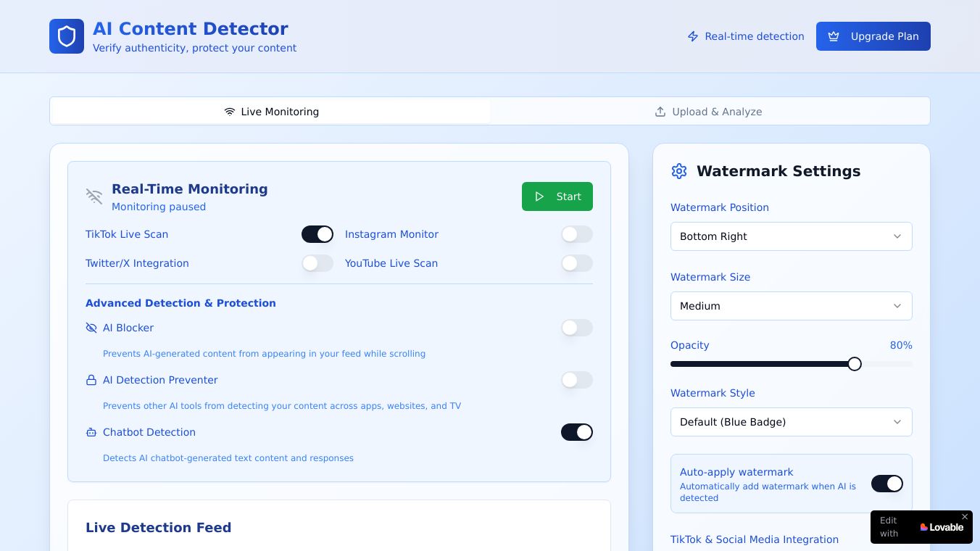The height and width of the screenshot is (551, 980).
Task: Start real-time monitoring
Action: pyautogui.click(x=557, y=196)
